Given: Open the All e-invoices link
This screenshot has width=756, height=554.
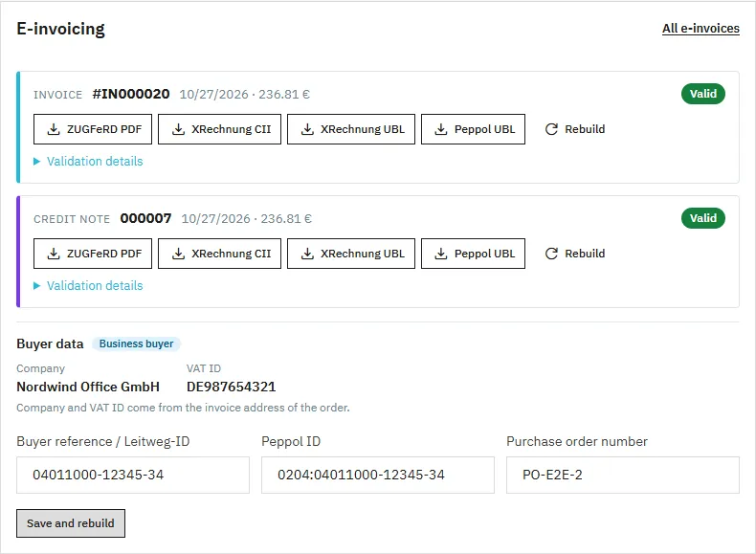Looking at the screenshot, I should point(700,29).
